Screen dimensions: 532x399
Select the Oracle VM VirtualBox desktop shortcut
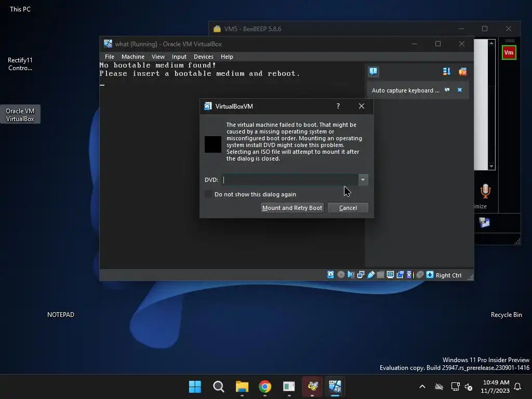coord(20,115)
